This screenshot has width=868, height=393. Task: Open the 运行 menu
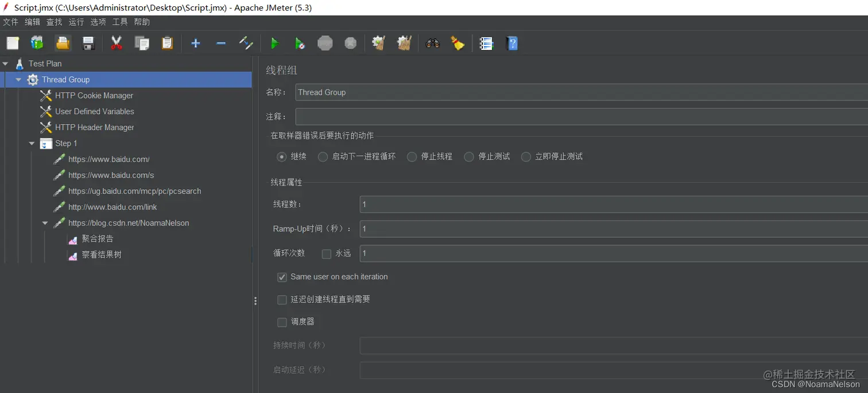coord(76,22)
